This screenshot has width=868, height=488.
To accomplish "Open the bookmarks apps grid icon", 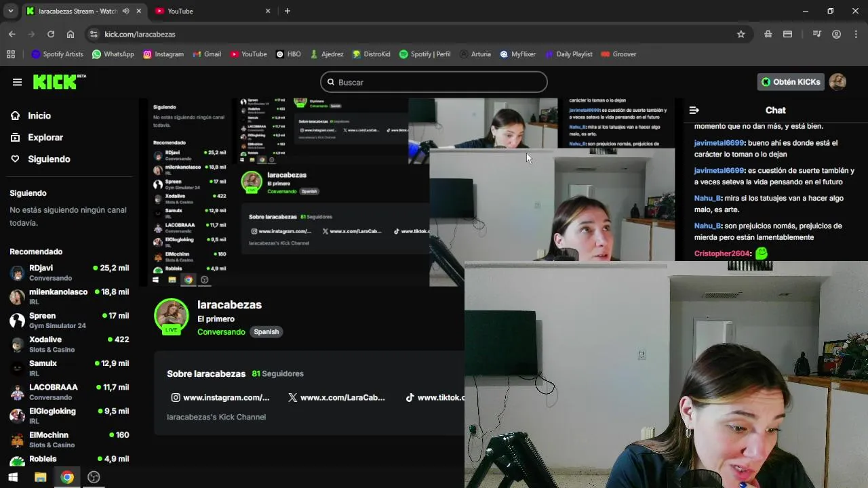I will coord(11,54).
